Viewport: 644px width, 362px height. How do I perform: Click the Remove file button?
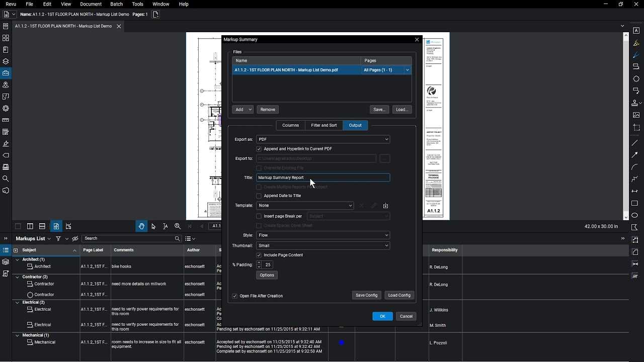(268, 110)
